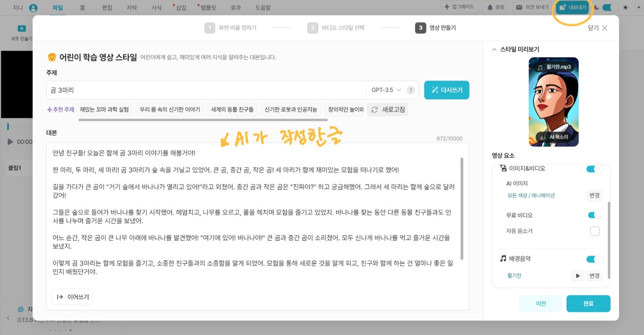Click 의견 보내기 feedback button
This screenshot has width=644, height=335.
532,7
